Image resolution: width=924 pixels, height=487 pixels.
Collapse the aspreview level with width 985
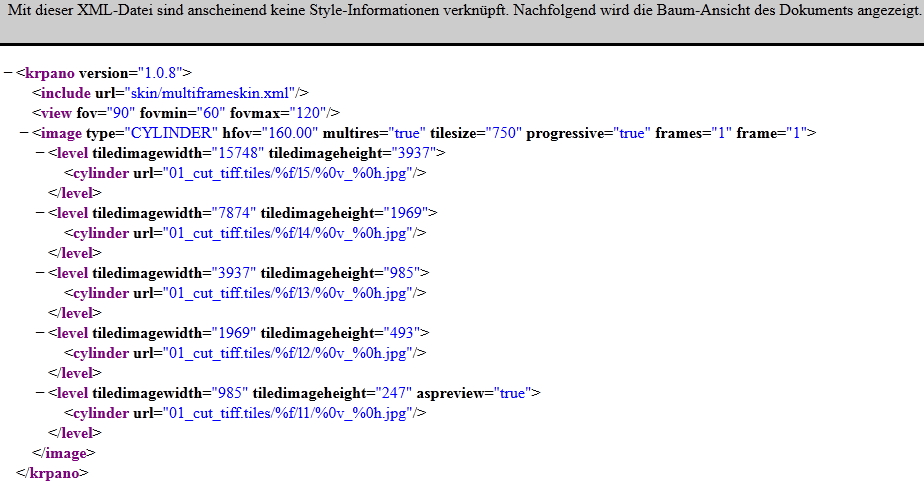(40, 393)
